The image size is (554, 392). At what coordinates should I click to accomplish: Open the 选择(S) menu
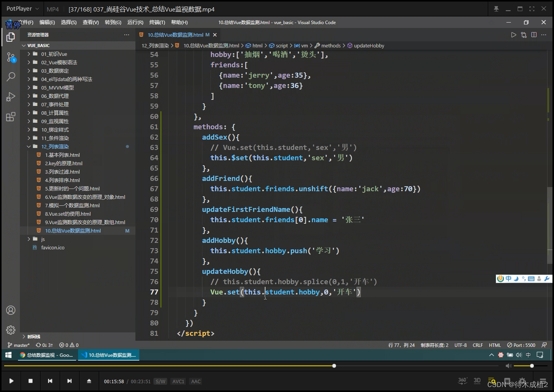click(69, 23)
